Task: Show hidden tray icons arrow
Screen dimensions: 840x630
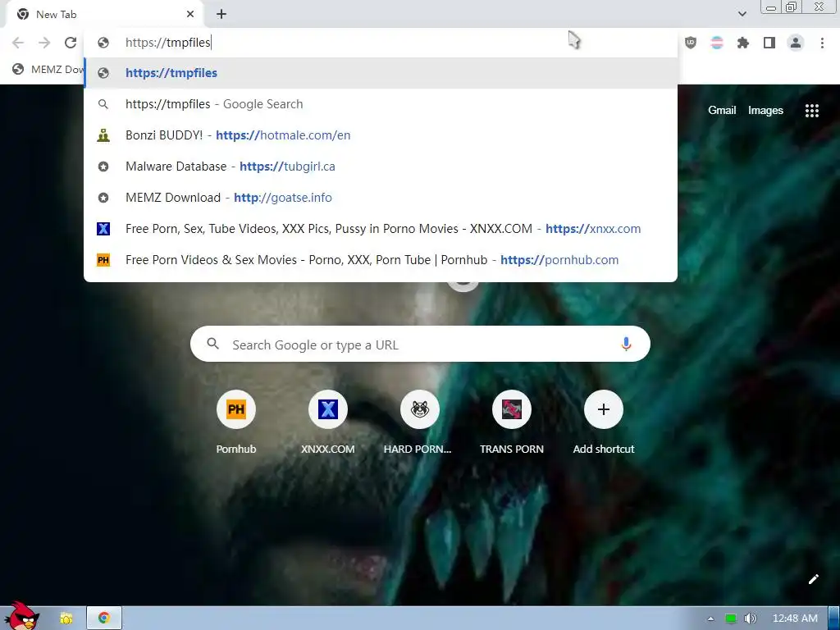Action: point(711,619)
